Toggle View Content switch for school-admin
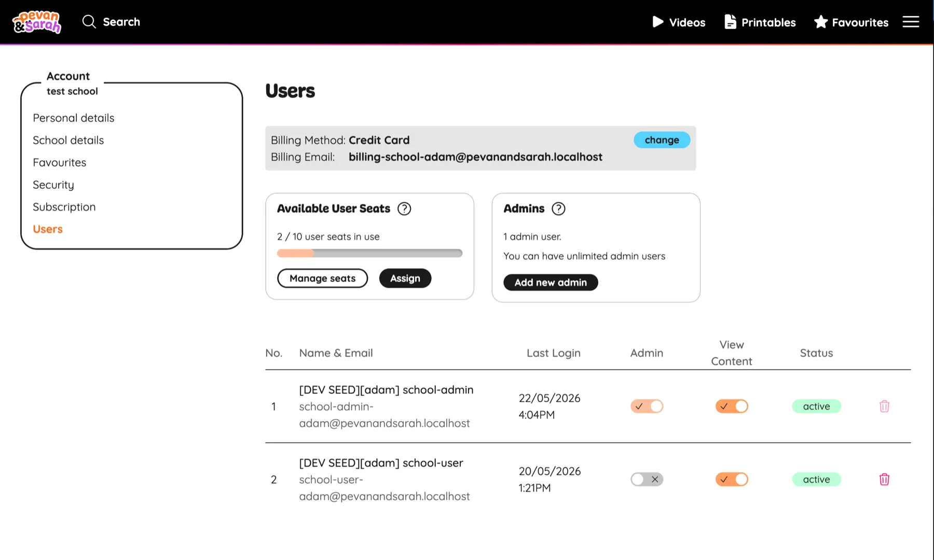 tap(732, 406)
